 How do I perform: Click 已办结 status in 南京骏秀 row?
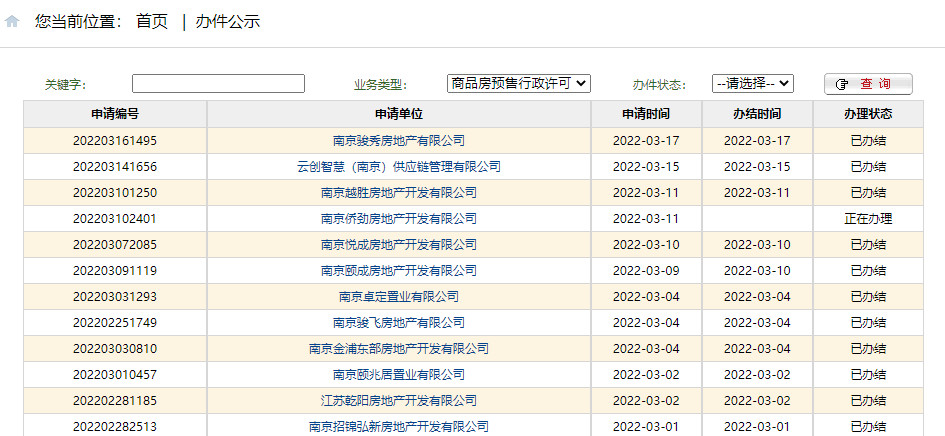[x=868, y=141]
